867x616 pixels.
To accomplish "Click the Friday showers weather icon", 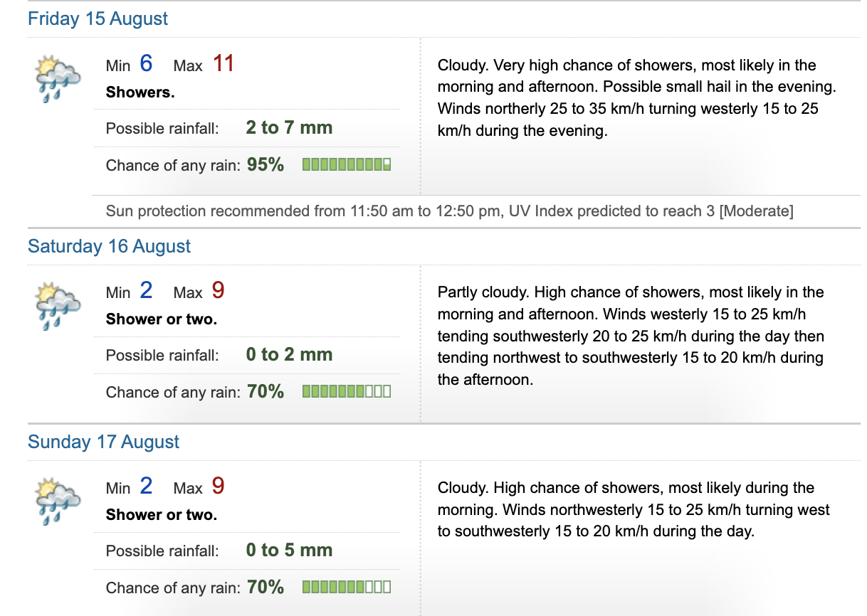I will 58,79.
